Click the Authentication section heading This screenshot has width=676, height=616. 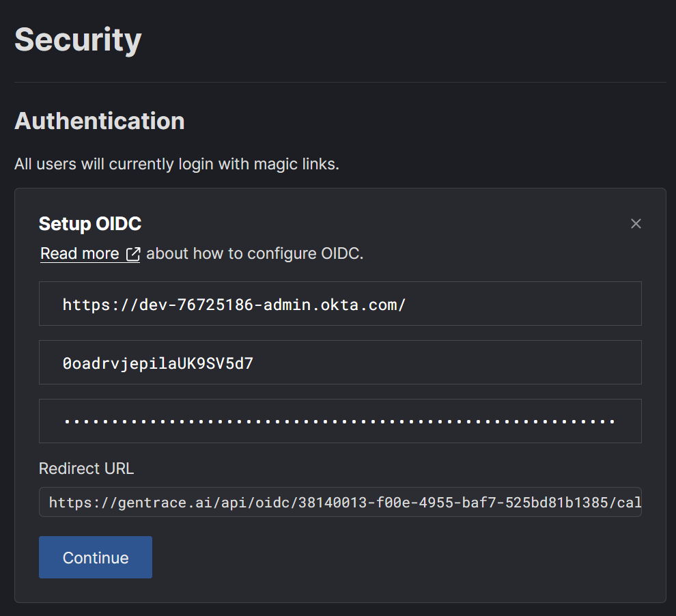pyautogui.click(x=100, y=121)
